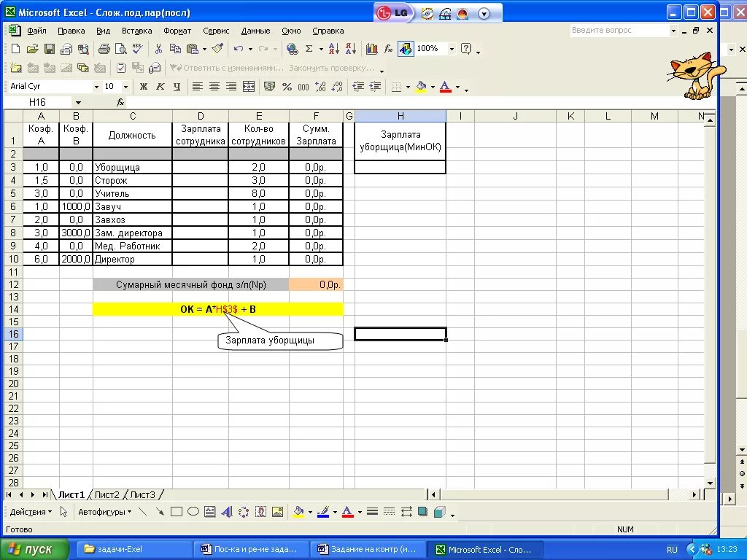Open the Формат menu
The height and width of the screenshot is (560, 747).
(177, 31)
